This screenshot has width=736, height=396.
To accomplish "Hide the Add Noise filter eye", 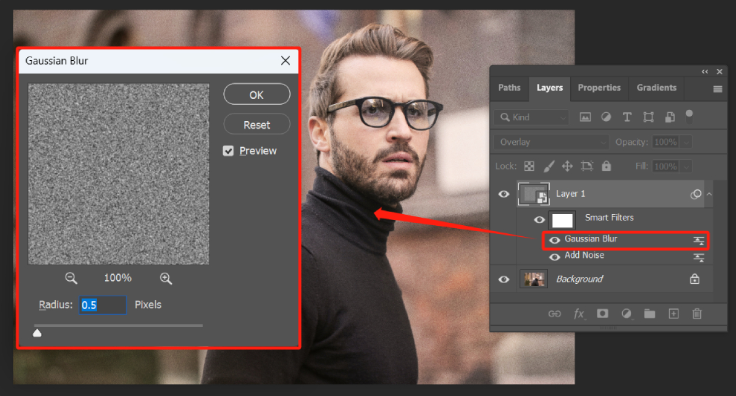I will pyautogui.click(x=554, y=257).
